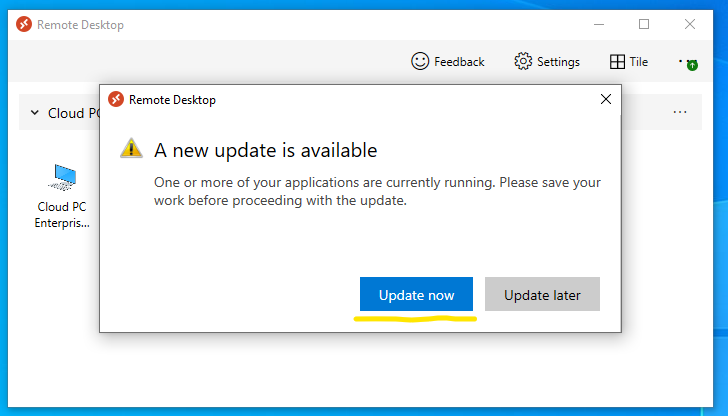Close the main Remote Desktop window

[x=690, y=24]
